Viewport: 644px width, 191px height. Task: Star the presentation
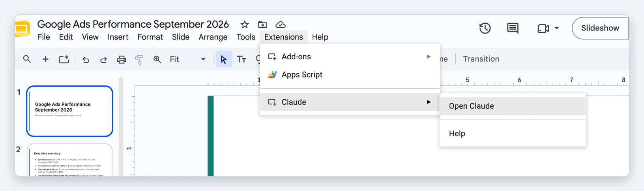pyautogui.click(x=245, y=25)
